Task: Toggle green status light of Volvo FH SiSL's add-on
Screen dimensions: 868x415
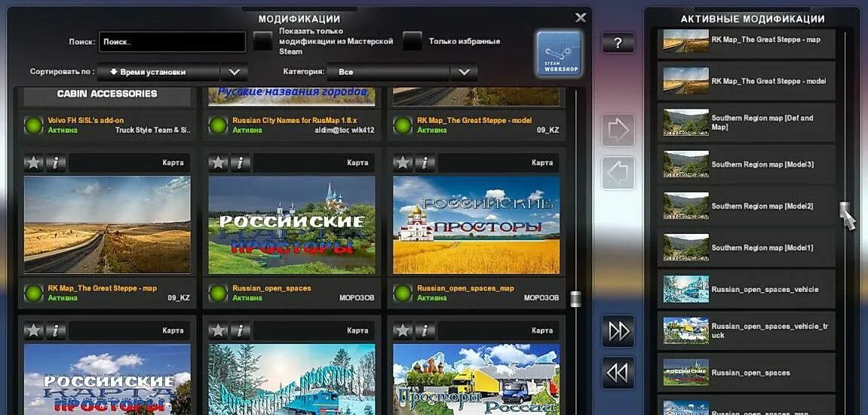Action: click(34, 125)
